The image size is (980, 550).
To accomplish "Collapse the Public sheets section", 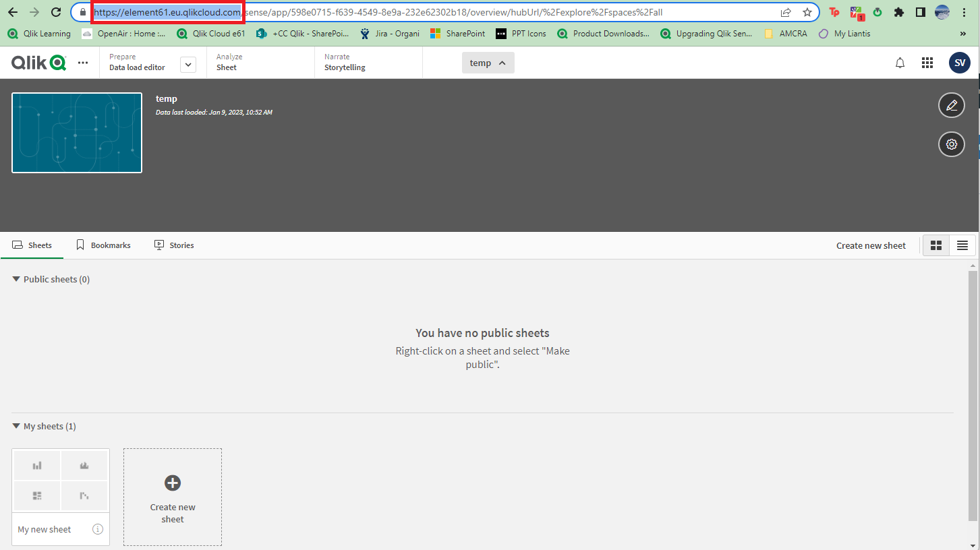I will [x=16, y=278].
